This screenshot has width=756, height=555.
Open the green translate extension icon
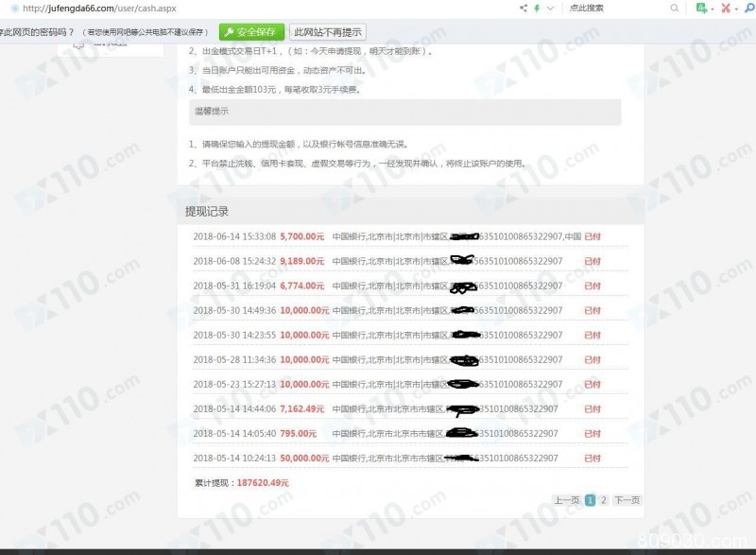click(701, 9)
